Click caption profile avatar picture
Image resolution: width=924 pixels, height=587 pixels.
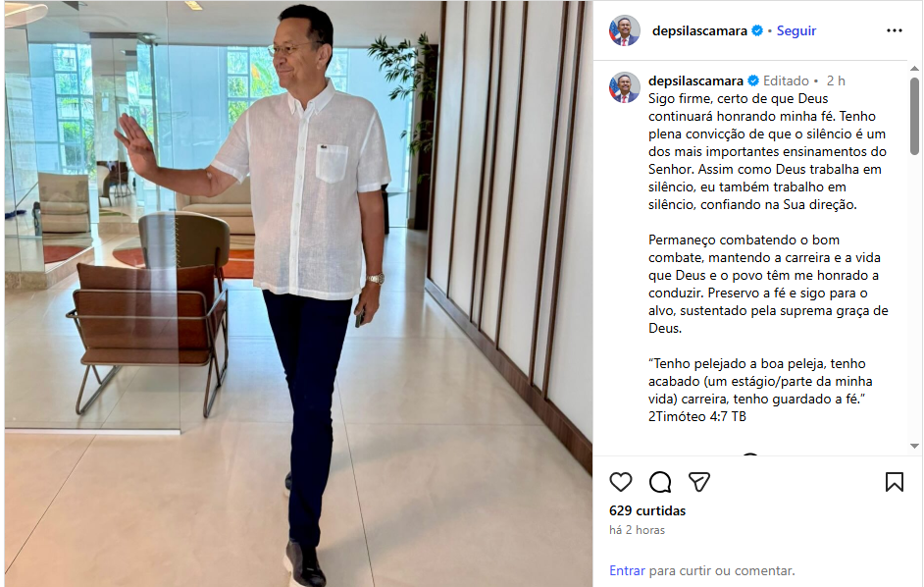coord(624,87)
